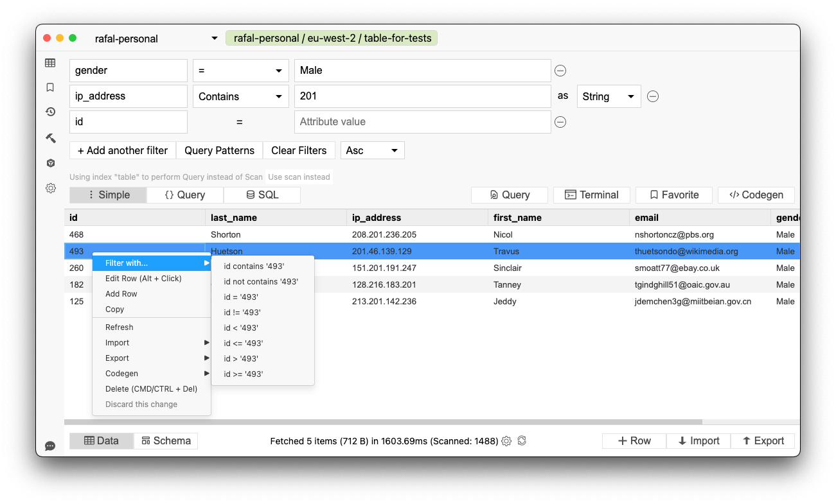Click the Add another filter button
The image size is (836, 504).
pos(122,150)
